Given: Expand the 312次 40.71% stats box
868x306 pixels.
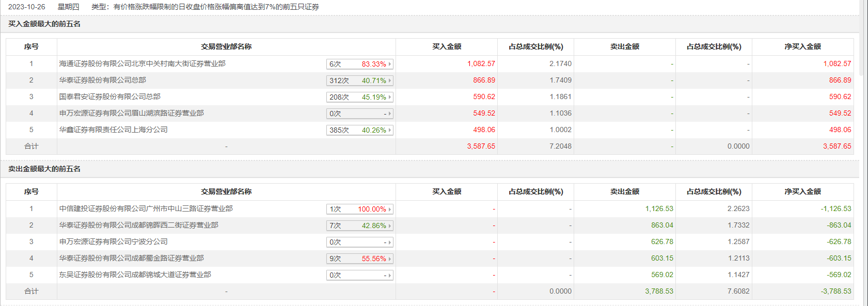Looking at the screenshot, I should (x=359, y=80).
